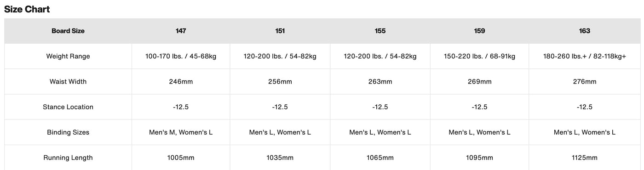
Task: Click the 246mm waist width cell
Action: click(181, 82)
